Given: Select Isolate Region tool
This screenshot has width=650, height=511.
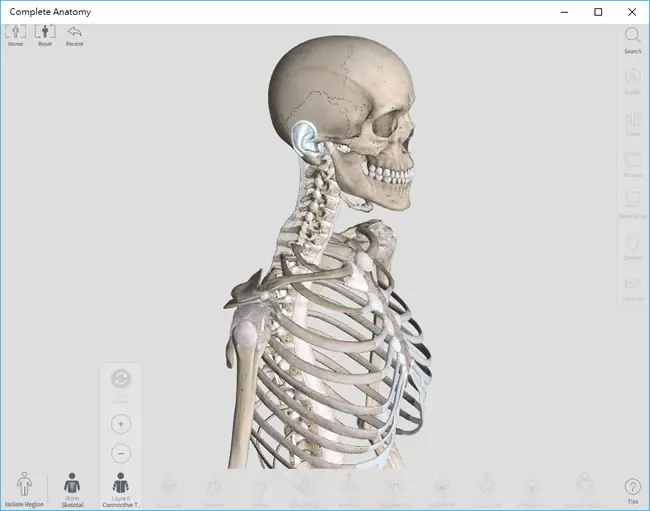Looking at the screenshot, I should [x=24, y=489].
